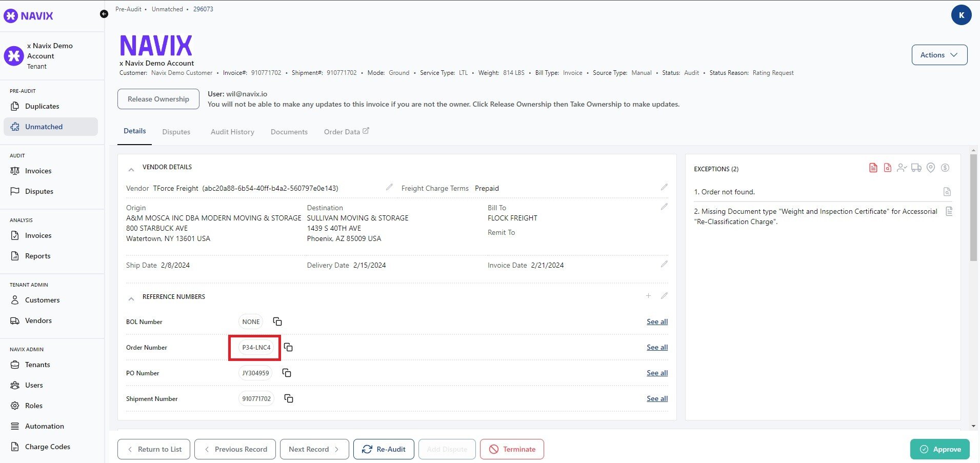Viewport: 980px width, 463px height.
Task: Open Automation in the sidebar
Action: (x=50, y=426)
